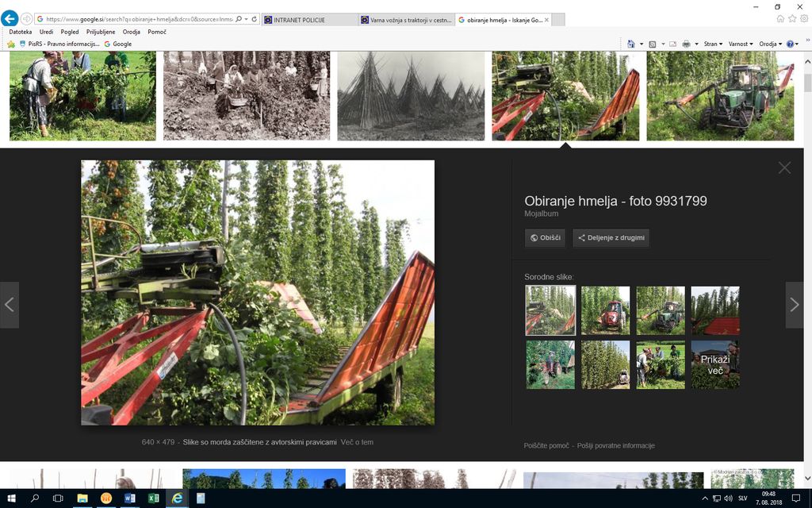This screenshot has height=508, width=812.
Task: Expand the Varnost dropdown menu
Action: pos(741,44)
